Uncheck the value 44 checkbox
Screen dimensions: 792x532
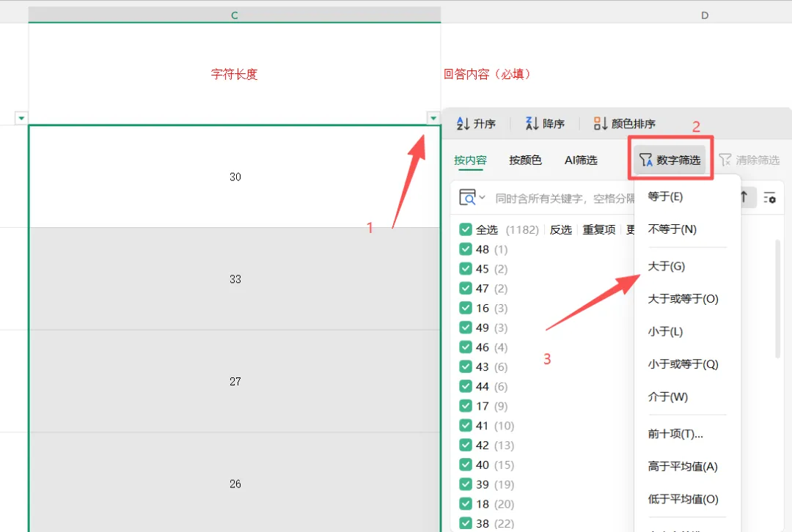pos(466,387)
